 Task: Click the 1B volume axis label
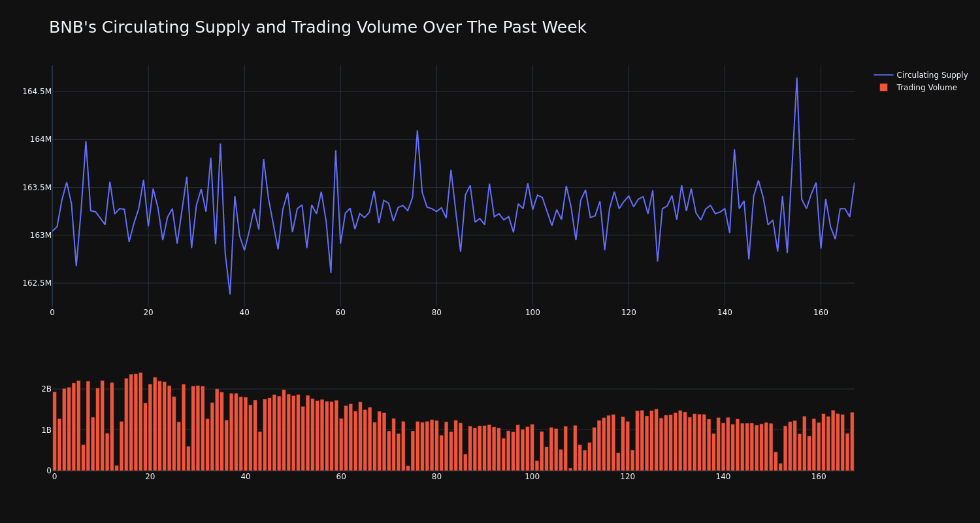[46, 430]
